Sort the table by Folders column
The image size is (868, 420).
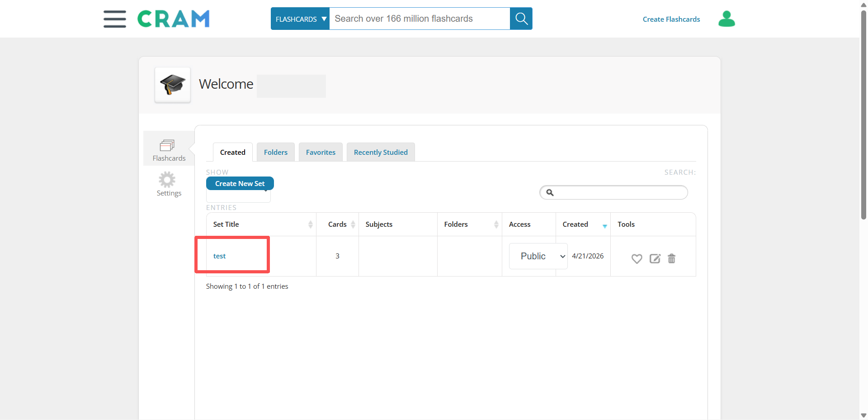[x=469, y=224]
